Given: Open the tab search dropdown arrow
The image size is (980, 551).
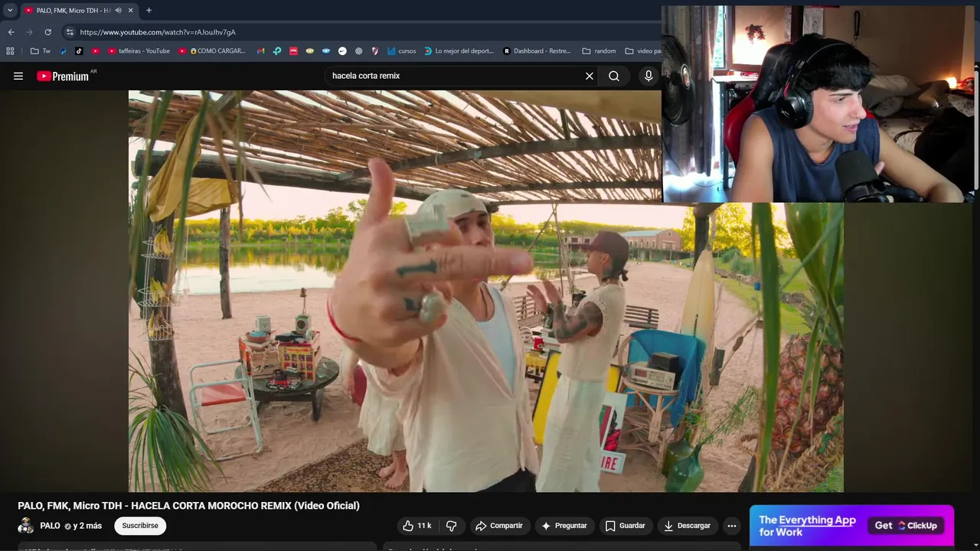Looking at the screenshot, I should pos(10,10).
